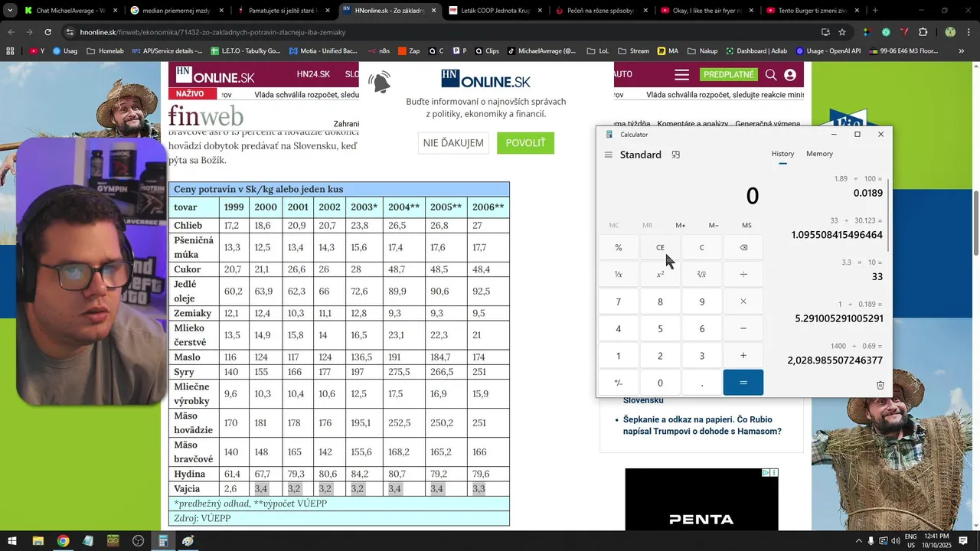Click the finweb section logo

(206, 116)
